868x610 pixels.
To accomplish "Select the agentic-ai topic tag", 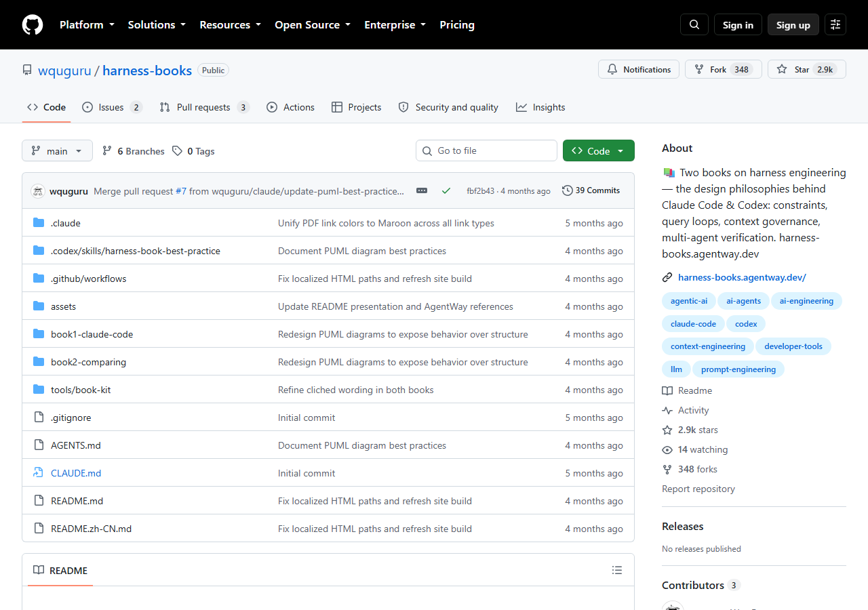I will pos(689,300).
